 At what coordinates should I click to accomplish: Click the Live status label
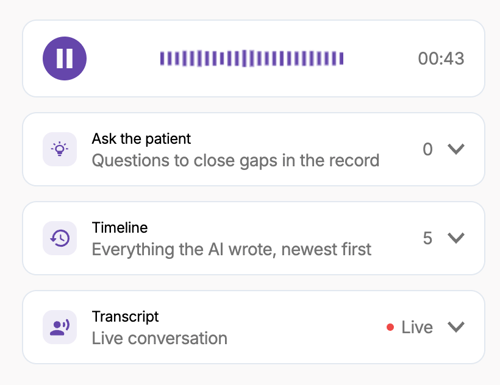coord(417,327)
